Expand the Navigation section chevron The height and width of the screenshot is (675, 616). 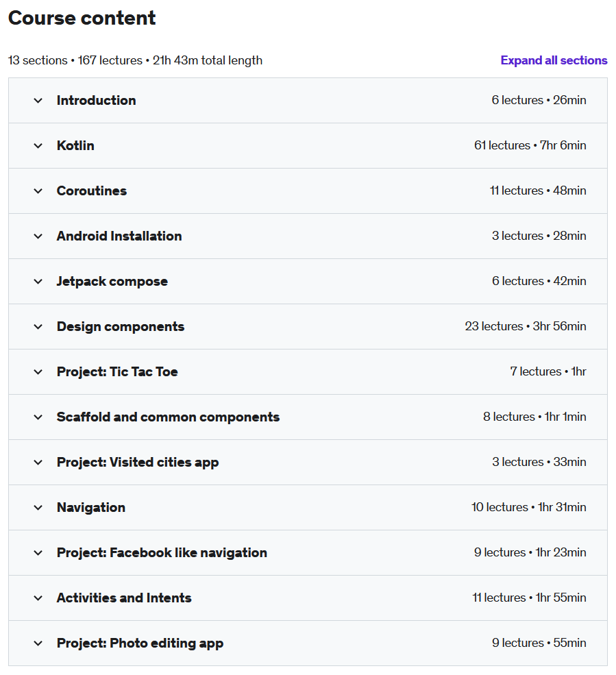[38, 508]
